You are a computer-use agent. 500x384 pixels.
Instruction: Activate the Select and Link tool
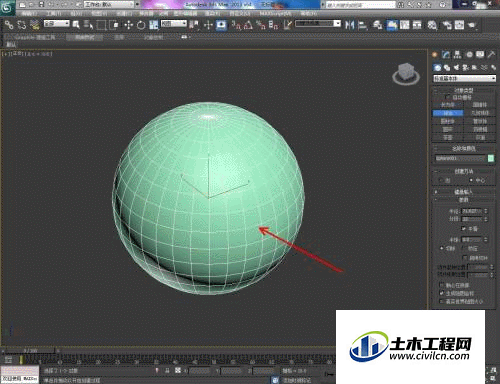pyautogui.click(x=9, y=25)
